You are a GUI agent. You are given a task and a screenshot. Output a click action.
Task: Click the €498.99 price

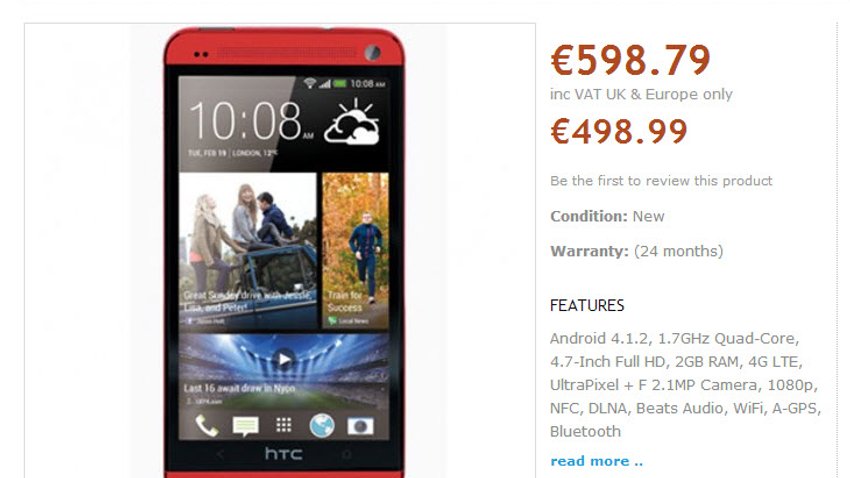click(619, 131)
